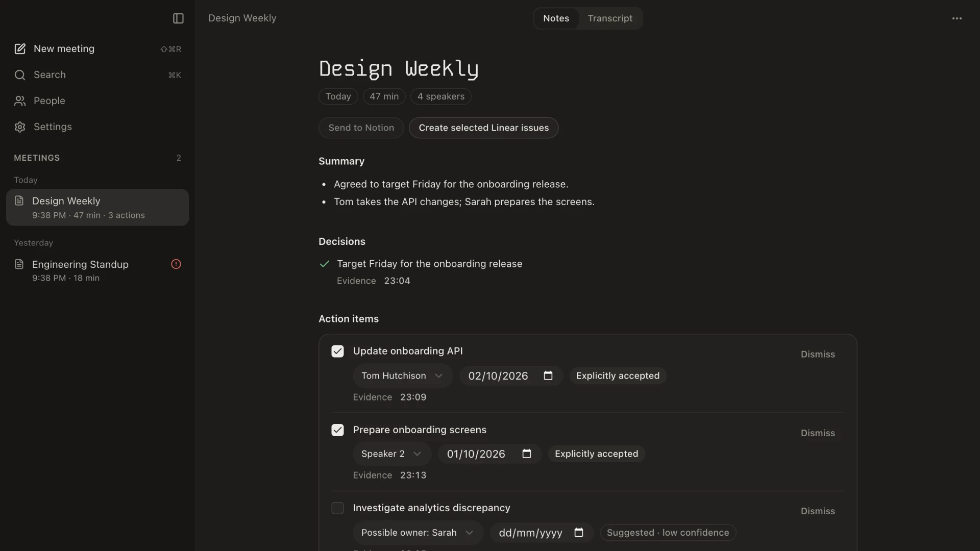Open calendar picker for the dd/mm/yyyy field
Image resolution: width=980 pixels, height=551 pixels.
coord(579,532)
